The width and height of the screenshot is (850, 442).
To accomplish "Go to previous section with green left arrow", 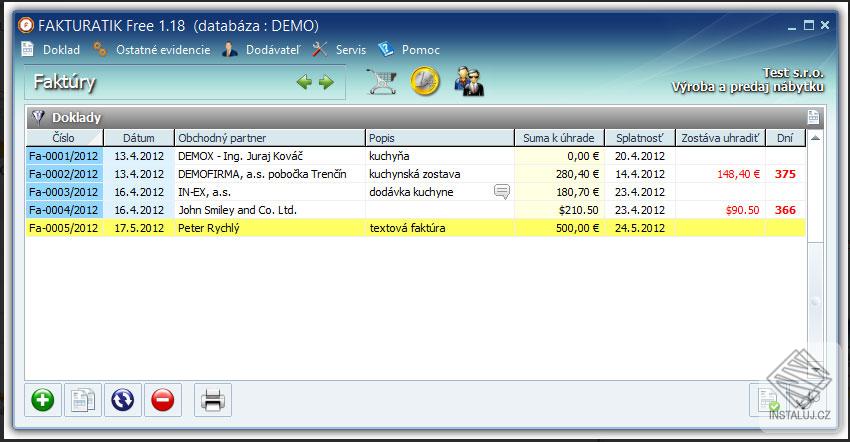I will click(x=304, y=82).
